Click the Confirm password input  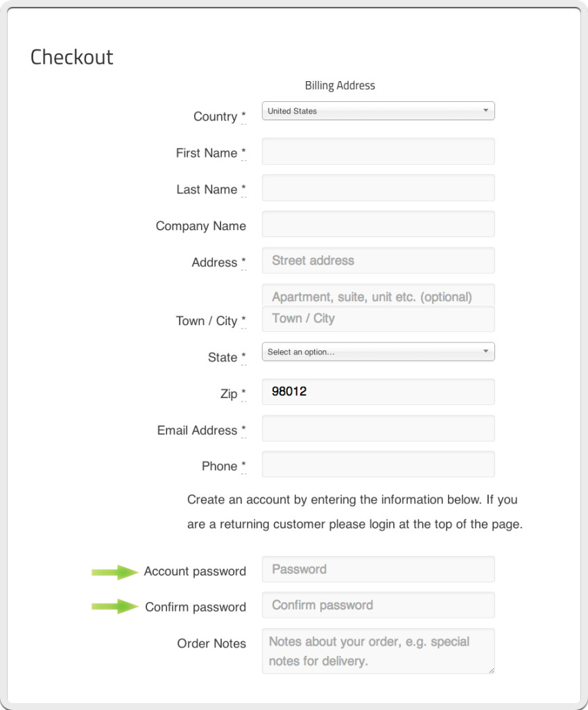click(x=379, y=605)
